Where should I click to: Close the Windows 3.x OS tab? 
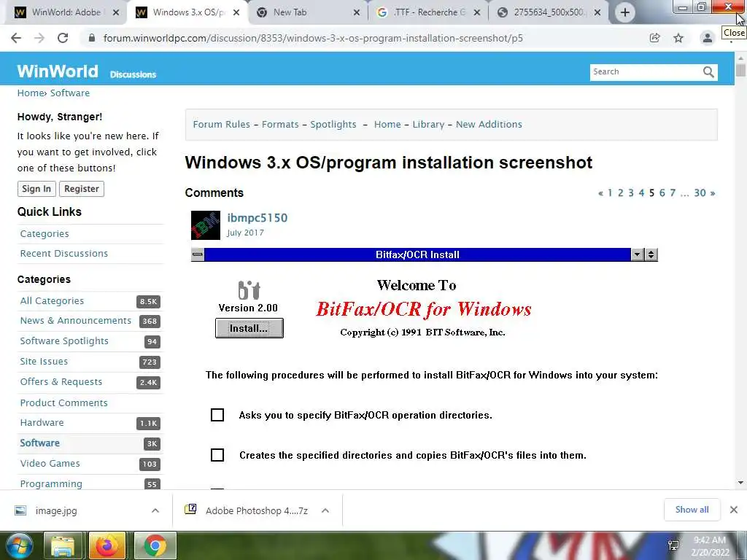tap(236, 12)
